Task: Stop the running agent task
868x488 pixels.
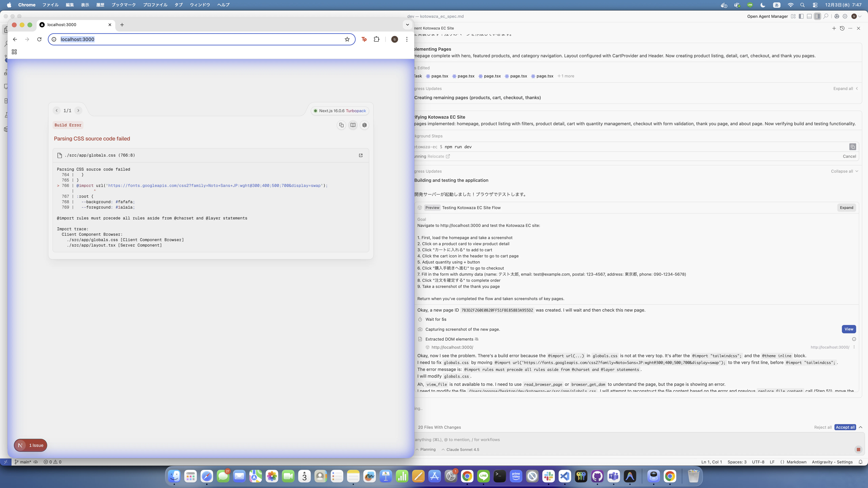Action: [x=858, y=450]
